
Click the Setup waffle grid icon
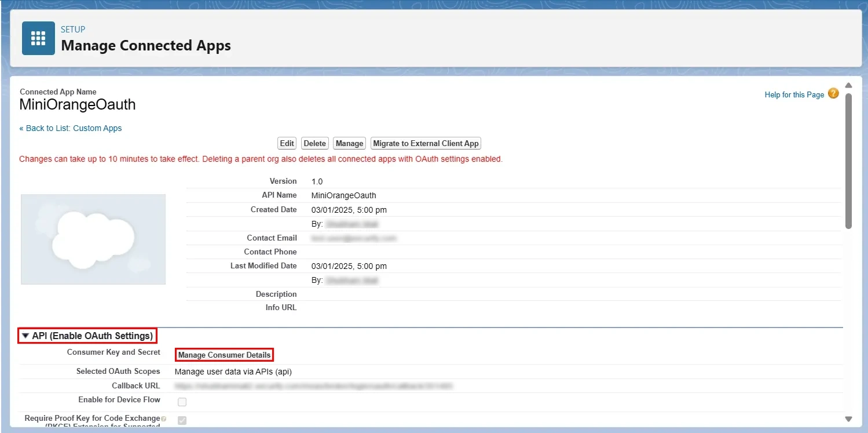coord(37,37)
